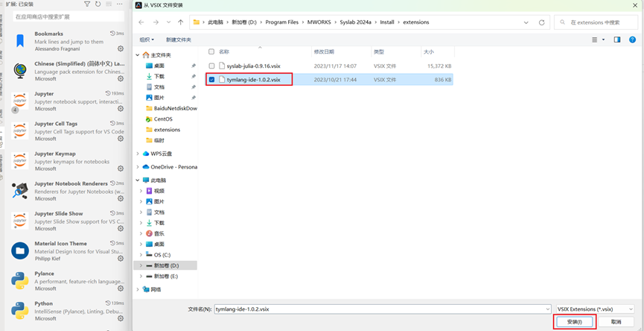
Task: Select 新加卷 (D:) in navigation pane
Action: point(166,265)
